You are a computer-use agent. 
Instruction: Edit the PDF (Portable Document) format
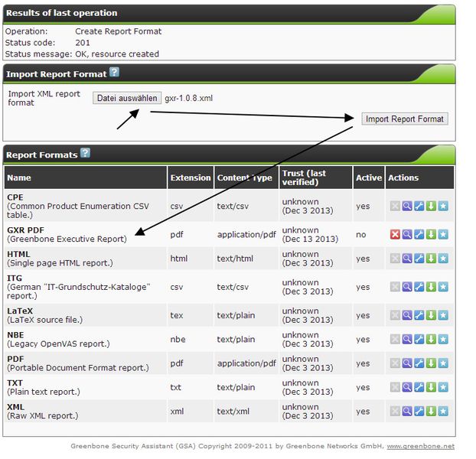click(419, 363)
